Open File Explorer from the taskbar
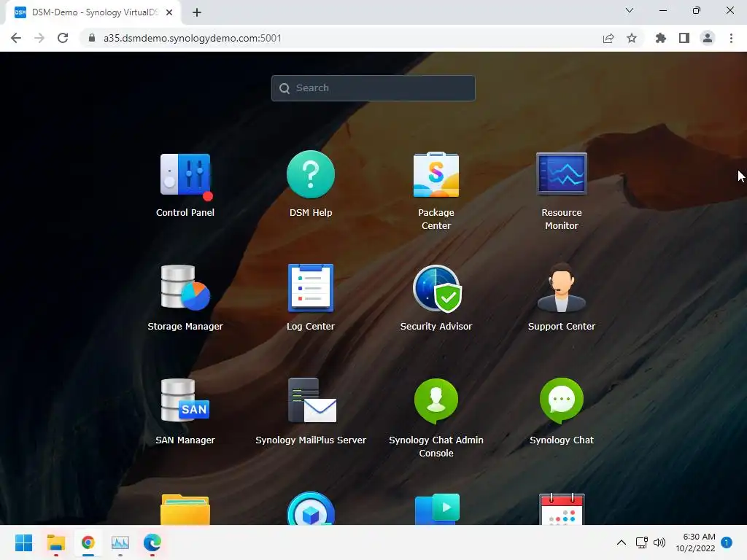The height and width of the screenshot is (560, 747). click(55, 542)
